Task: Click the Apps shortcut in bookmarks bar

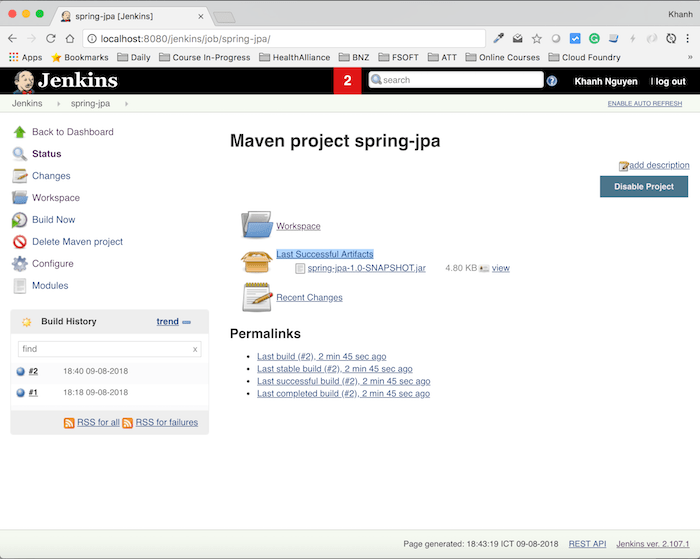Action: [25, 57]
